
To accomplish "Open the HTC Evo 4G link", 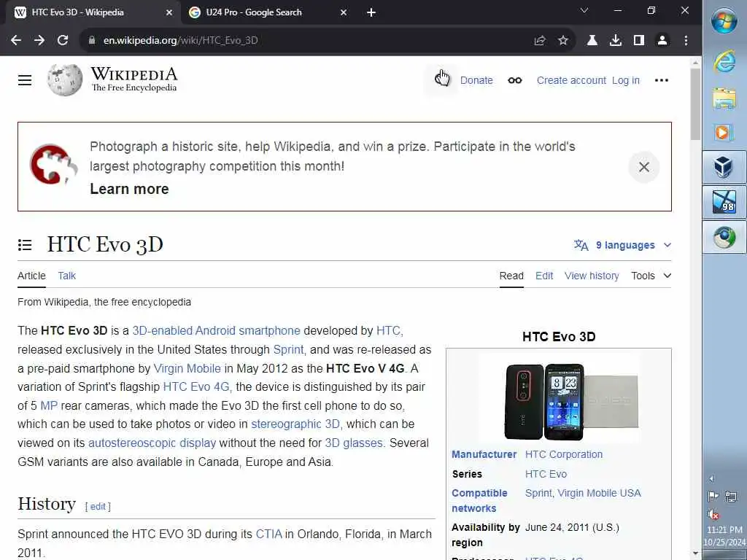I will (x=196, y=386).
